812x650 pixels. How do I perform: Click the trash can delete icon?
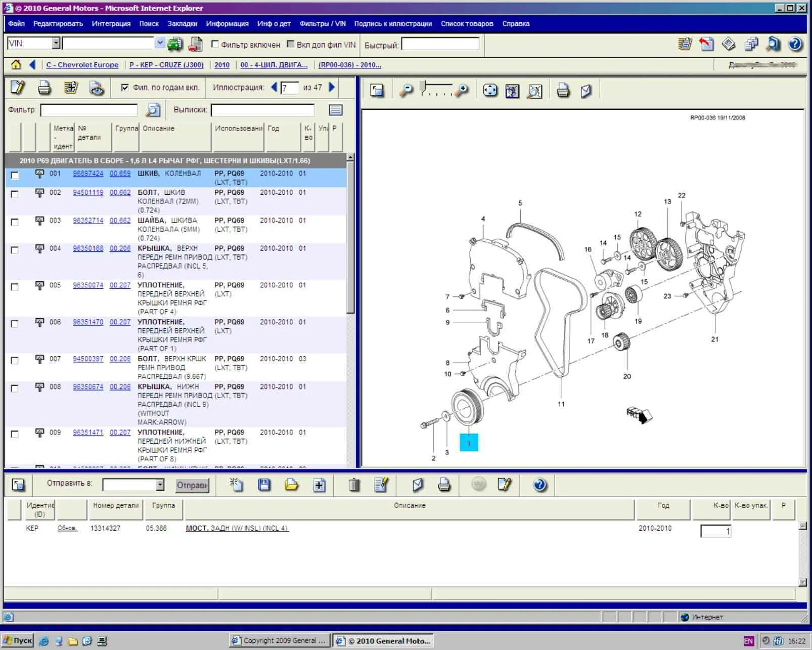pos(354,485)
